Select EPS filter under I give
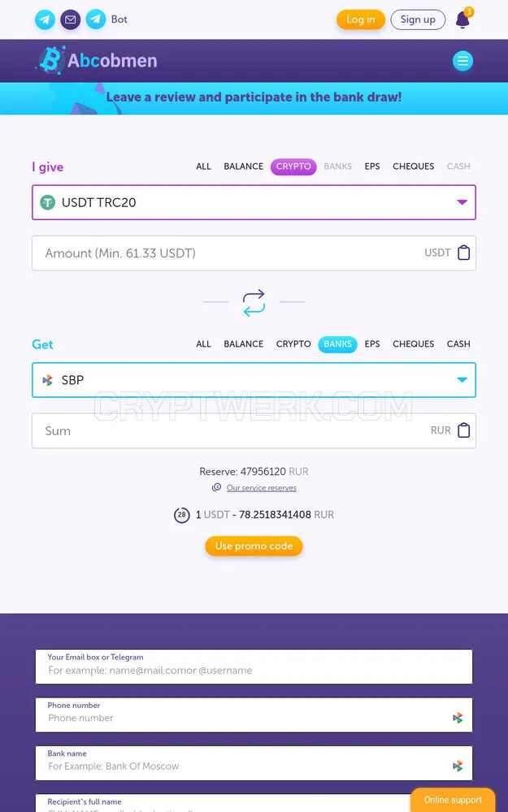This screenshot has height=812, width=508. pos(372,166)
